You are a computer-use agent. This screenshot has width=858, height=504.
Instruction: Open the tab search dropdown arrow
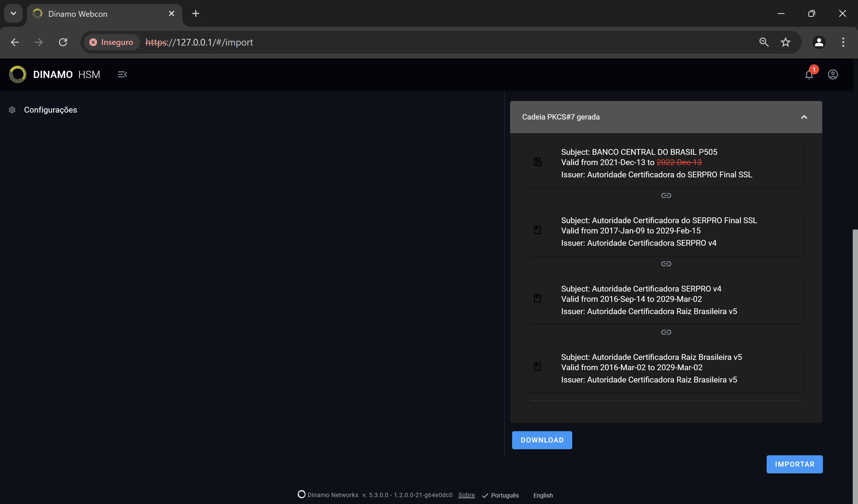13,14
